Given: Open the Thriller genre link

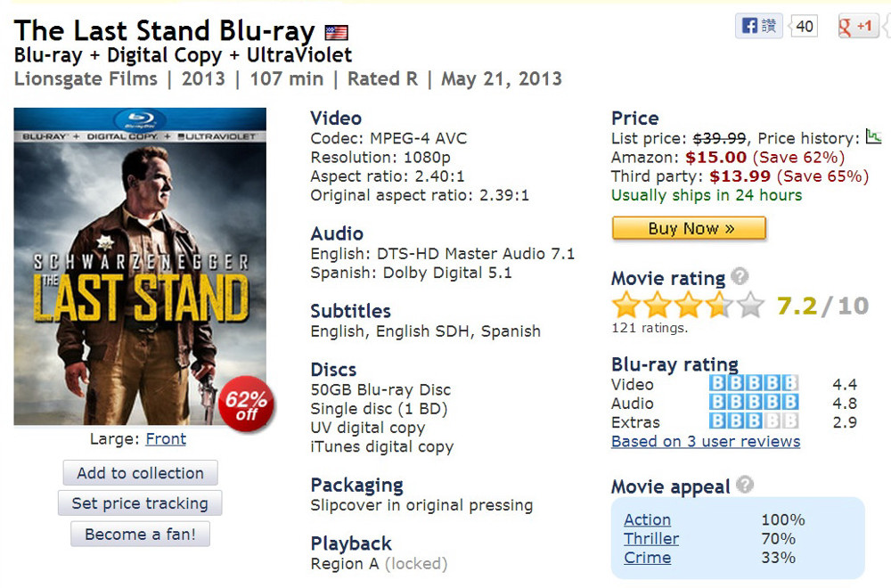Looking at the screenshot, I should pyautogui.click(x=651, y=539).
